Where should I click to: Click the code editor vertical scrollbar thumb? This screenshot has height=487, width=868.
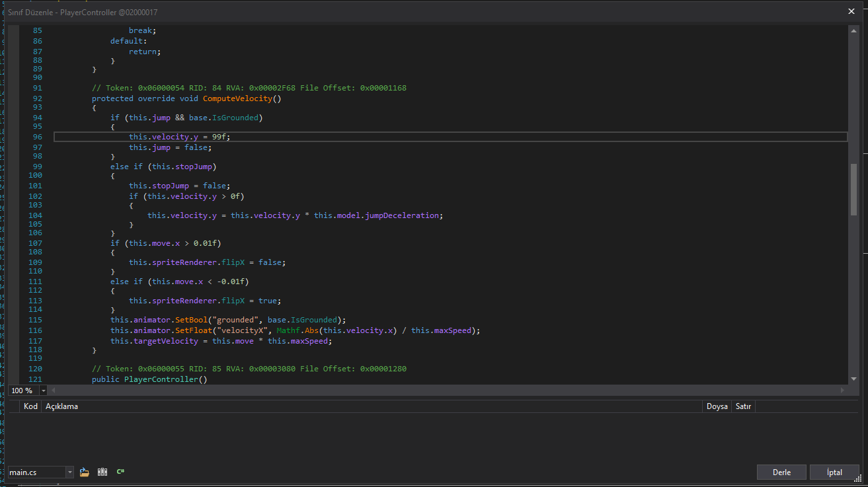[854, 188]
